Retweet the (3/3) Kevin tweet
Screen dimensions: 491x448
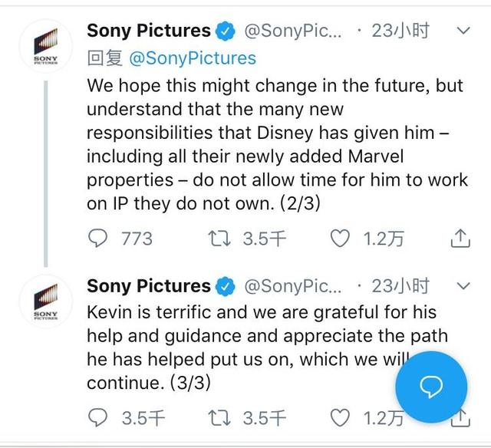[x=219, y=417]
